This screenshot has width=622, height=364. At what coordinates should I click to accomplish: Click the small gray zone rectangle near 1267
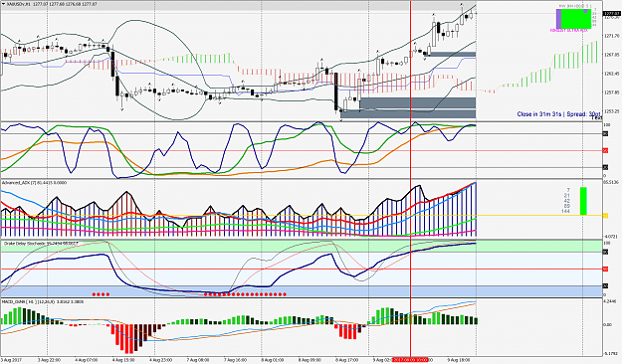(451, 55)
